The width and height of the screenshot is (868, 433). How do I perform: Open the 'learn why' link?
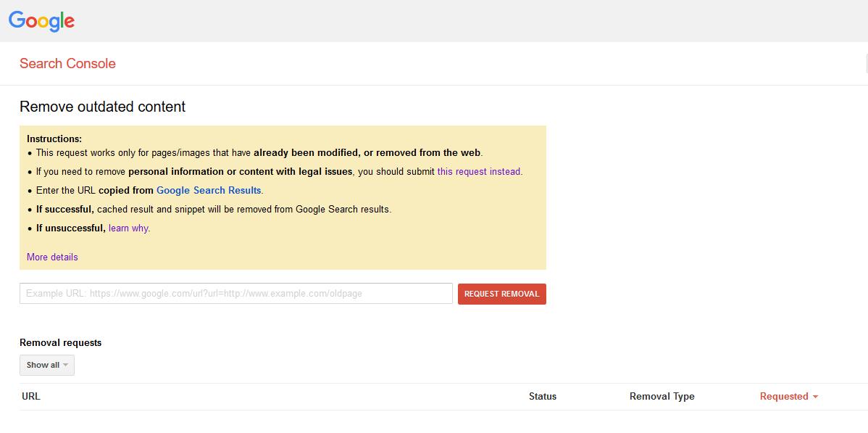tap(128, 228)
